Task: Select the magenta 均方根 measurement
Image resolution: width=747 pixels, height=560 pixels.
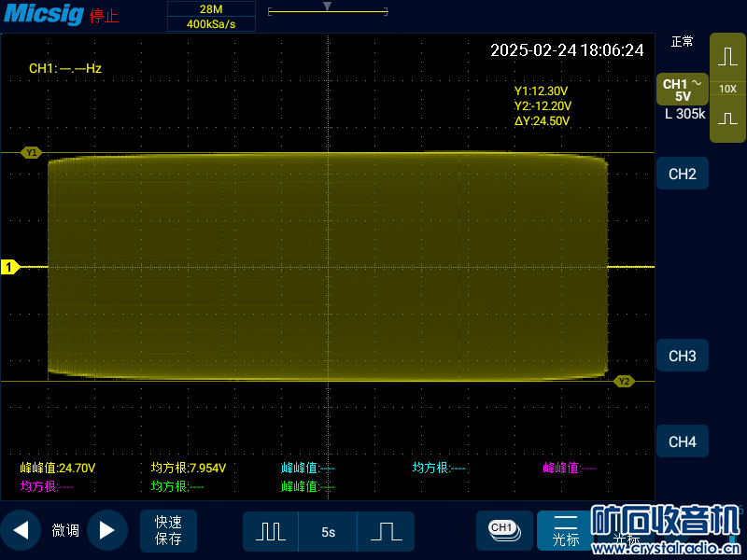Action: point(47,486)
